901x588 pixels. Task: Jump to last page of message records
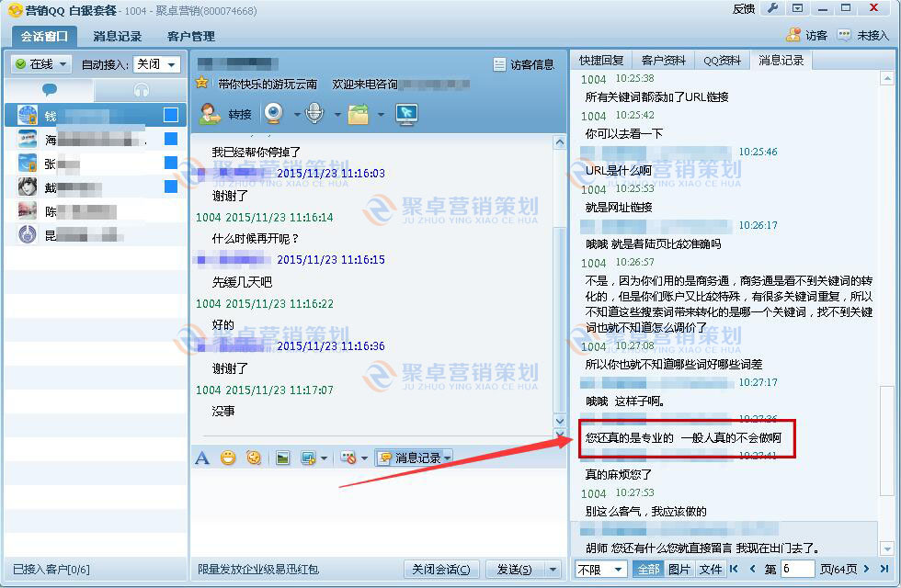[x=884, y=569]
